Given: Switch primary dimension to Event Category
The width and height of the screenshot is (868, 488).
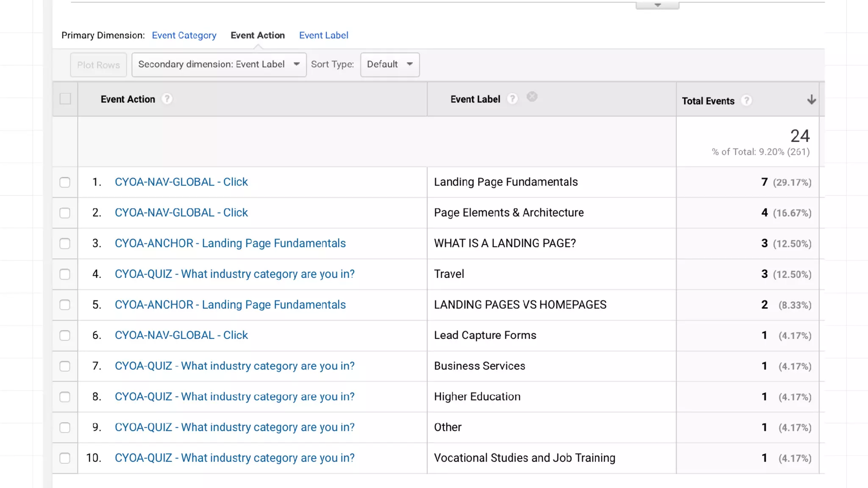Looking at the screenshot, I should (x=184, y=35).
